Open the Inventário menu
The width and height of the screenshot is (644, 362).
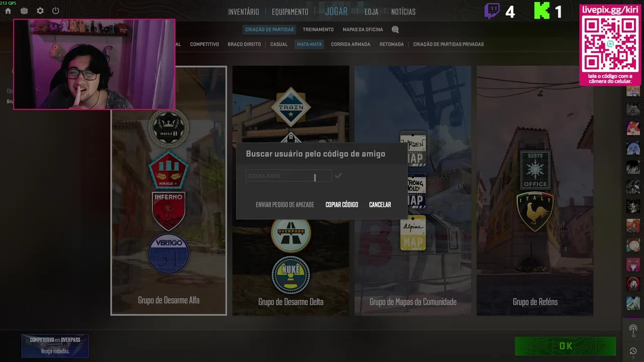[x=244, y=12]
